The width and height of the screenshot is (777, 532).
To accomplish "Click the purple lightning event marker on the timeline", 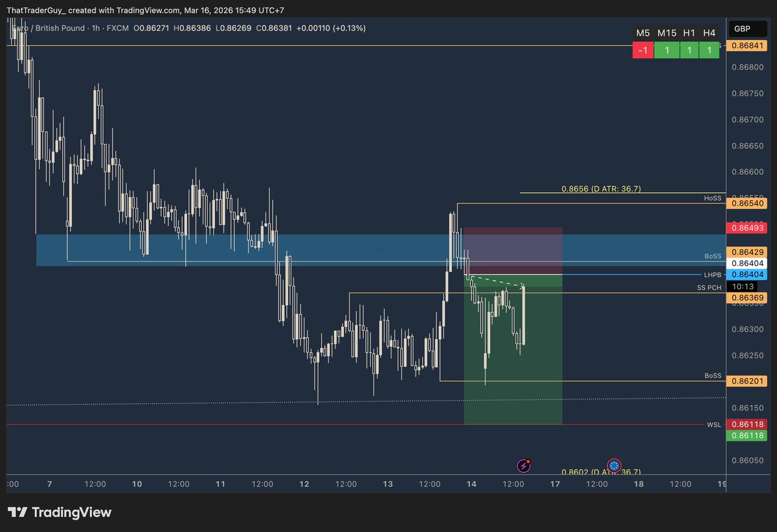I will click(524, 465).
